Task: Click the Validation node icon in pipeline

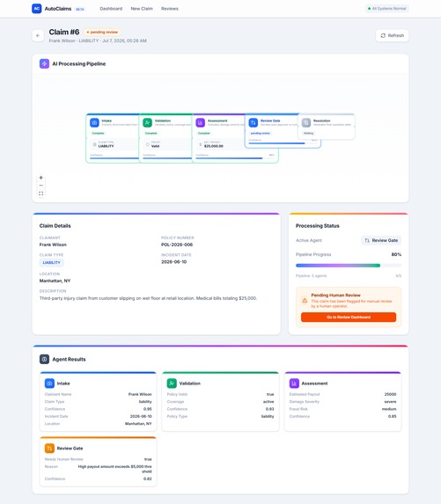Action: click(147, 122)
